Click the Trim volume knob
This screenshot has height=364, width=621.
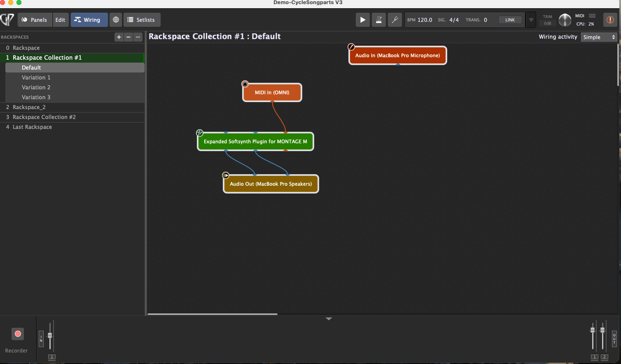565,20
